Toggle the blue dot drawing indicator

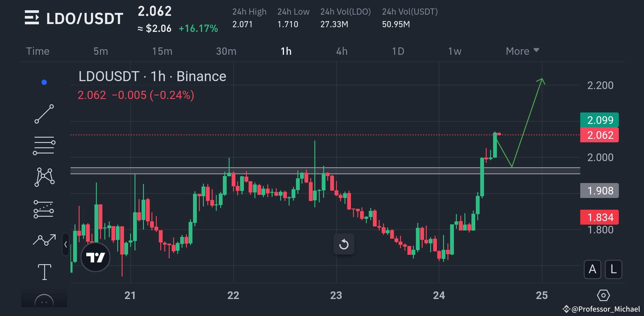point(44,82)
